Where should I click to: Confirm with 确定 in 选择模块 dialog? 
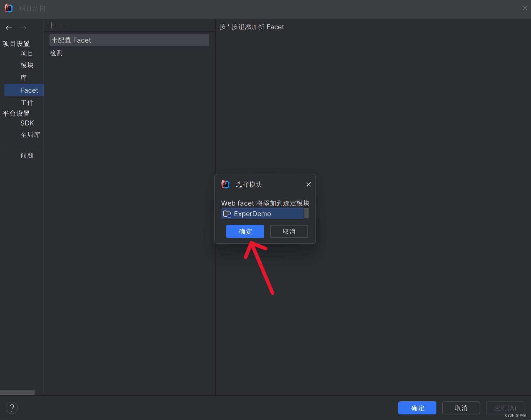point(245,231)
